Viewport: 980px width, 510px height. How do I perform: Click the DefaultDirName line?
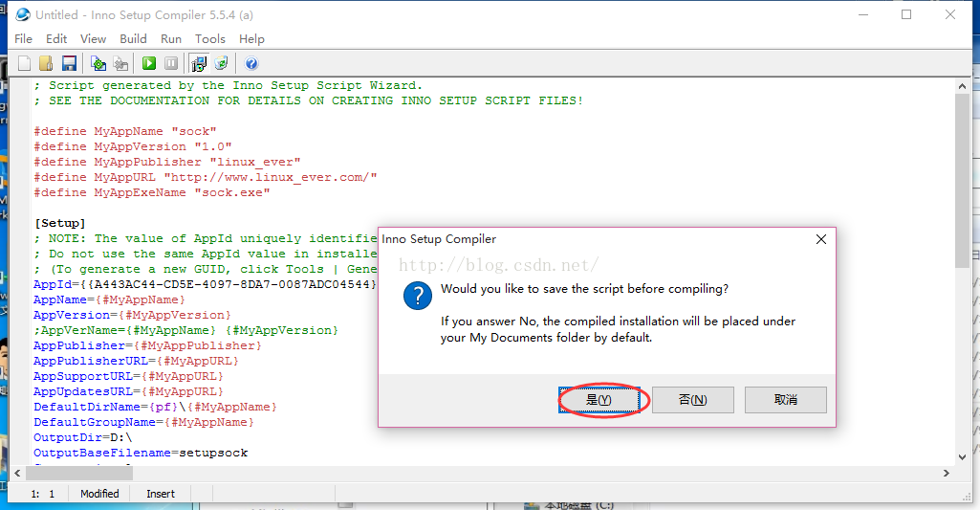click(155, 407)
